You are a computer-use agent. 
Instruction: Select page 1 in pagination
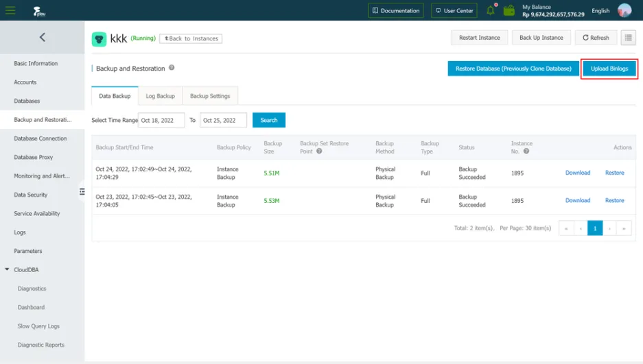(x=595, y=228)
